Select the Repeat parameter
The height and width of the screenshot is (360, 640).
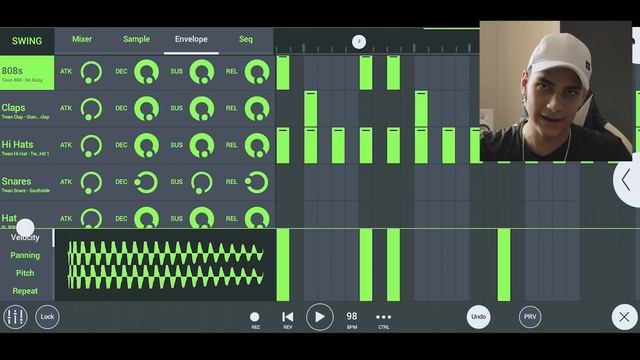pos(25,291)
